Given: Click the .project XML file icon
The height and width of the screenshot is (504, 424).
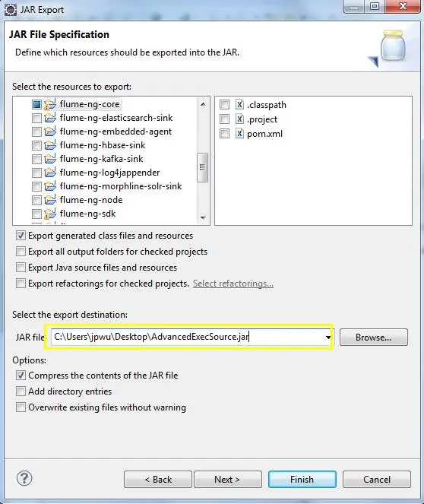Looking at the screenshot, I should pos(239,119).
